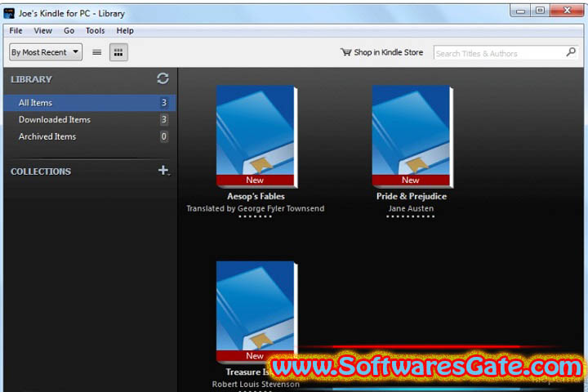The height and width of the screenshot is (392, 588).
Task: Open the Go menu
Action: 69,31
